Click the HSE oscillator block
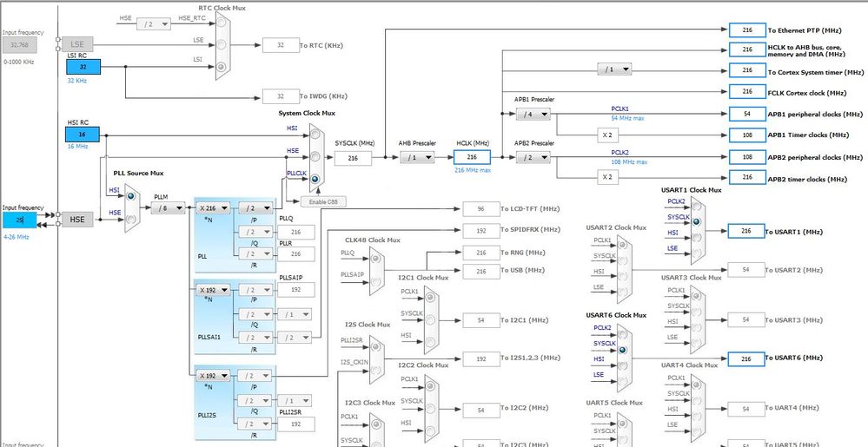The width and height of the screenshot is (868, 447). tap(77, 220)
